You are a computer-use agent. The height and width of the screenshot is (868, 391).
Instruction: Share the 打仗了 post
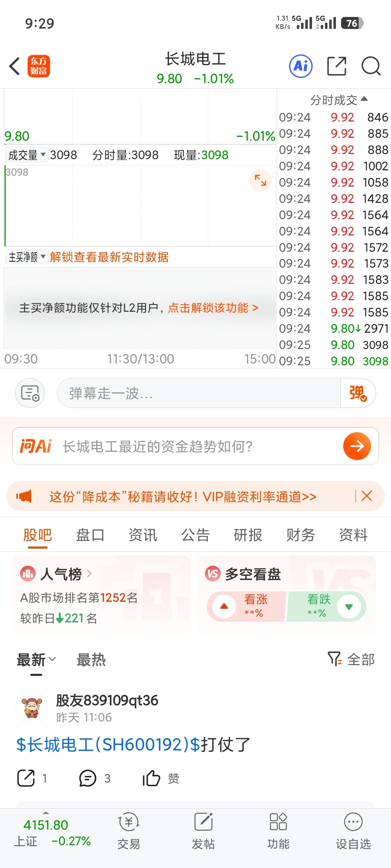coord(26,778)
